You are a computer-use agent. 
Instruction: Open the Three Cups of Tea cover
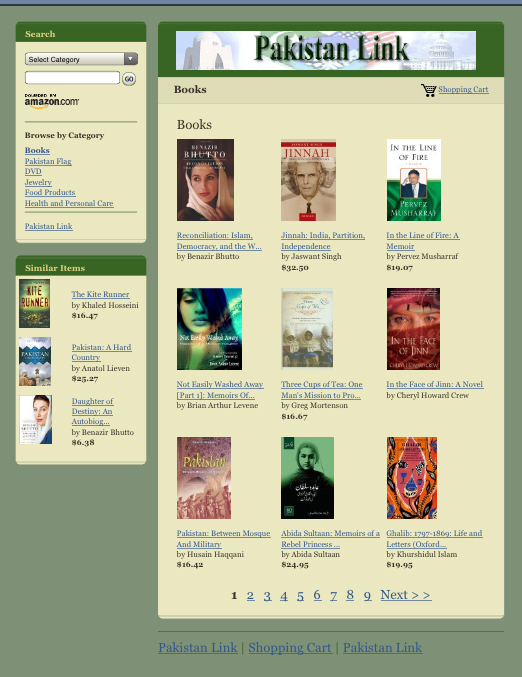307,329
